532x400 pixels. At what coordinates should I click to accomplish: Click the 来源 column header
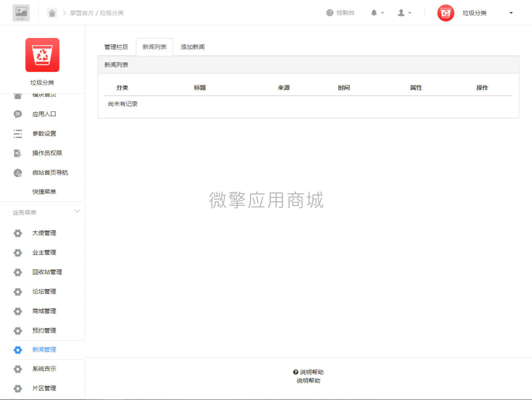tap(284, 88)
